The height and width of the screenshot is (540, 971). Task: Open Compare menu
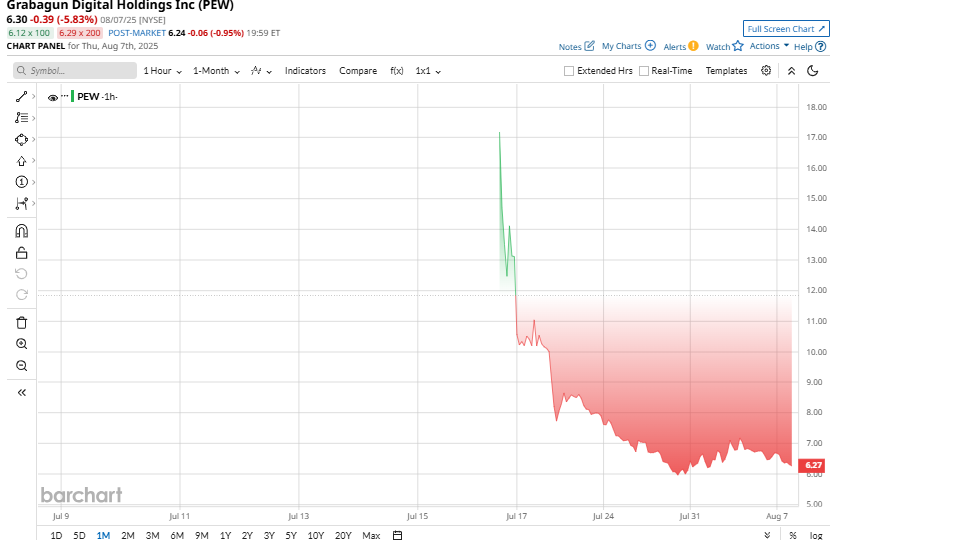coord(358,71)
